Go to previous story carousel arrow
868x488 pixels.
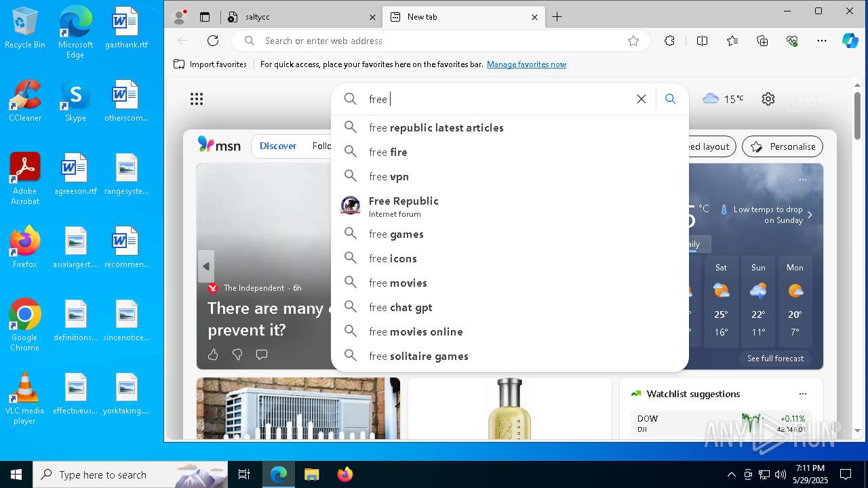click(x=206, y=266)
